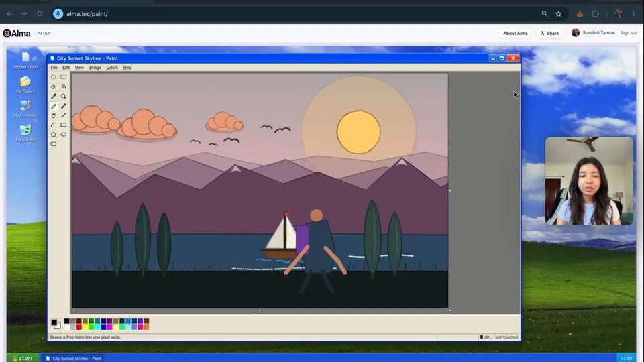Click the Windows start button
This screenshot has width=644, height=362.
tap(23, 358)
